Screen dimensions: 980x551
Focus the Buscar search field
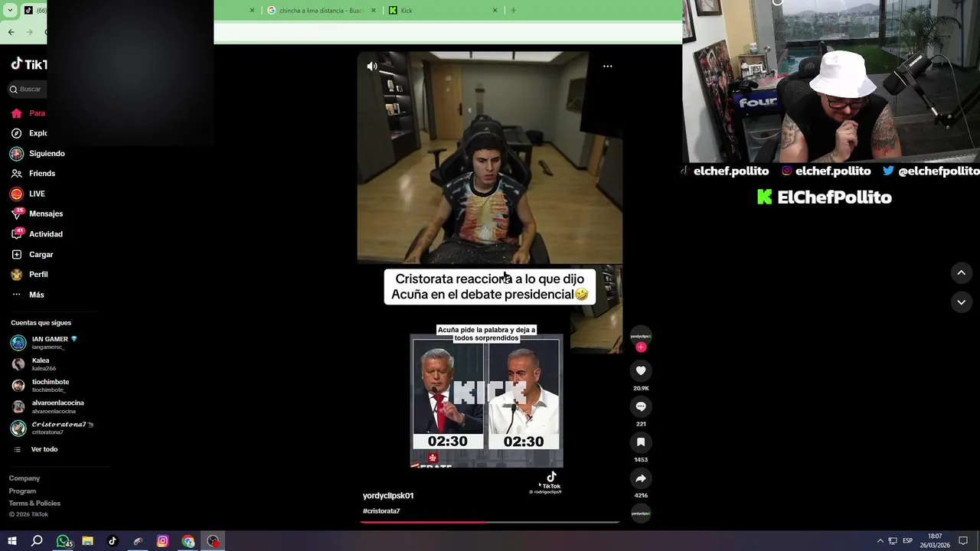pyautogui.click(x=29, y=90)
